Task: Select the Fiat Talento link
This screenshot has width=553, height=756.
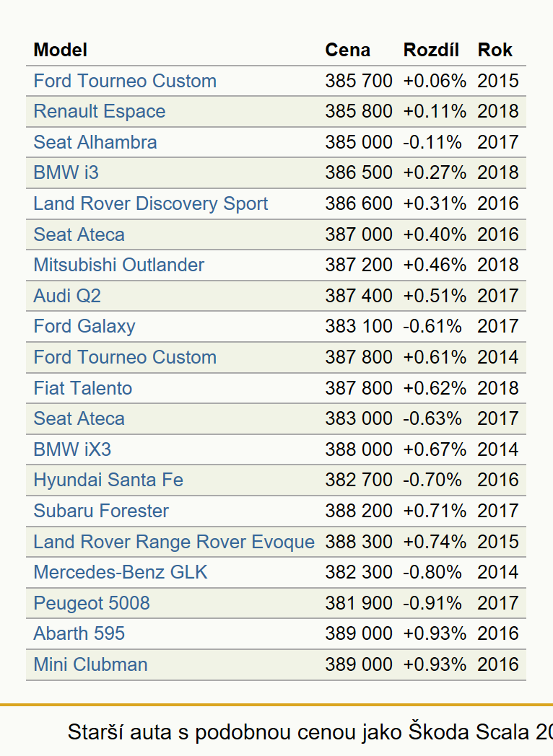Action: point(82,388)
